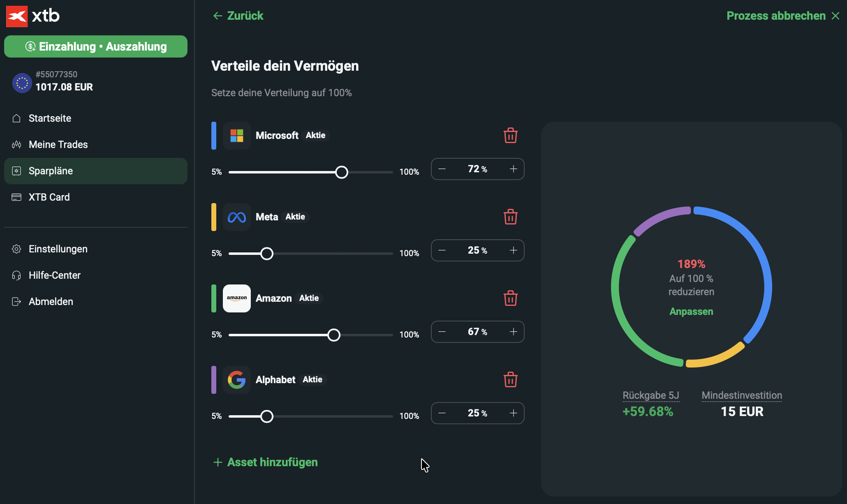Decrease Meta allocation with minus stepper
Screen dimensions: 847x504
(x=442, y=250)
